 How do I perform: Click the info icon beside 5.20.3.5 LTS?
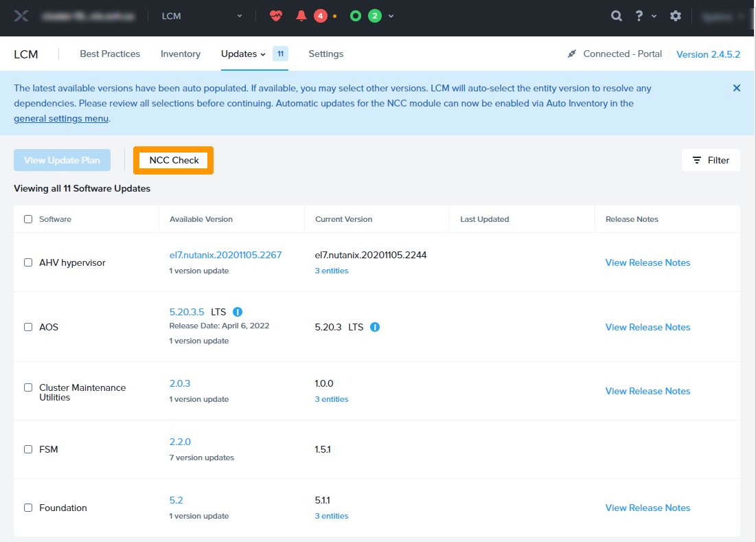(238, 312)
